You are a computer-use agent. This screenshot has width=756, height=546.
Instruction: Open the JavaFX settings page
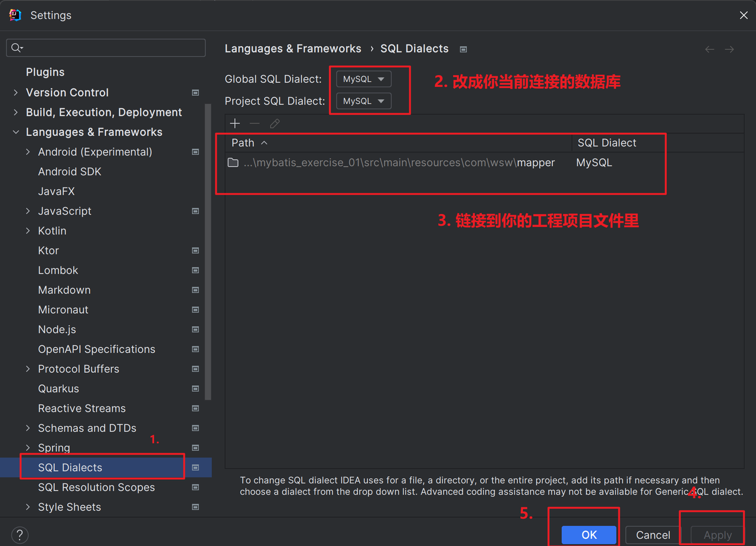point(56,191)
